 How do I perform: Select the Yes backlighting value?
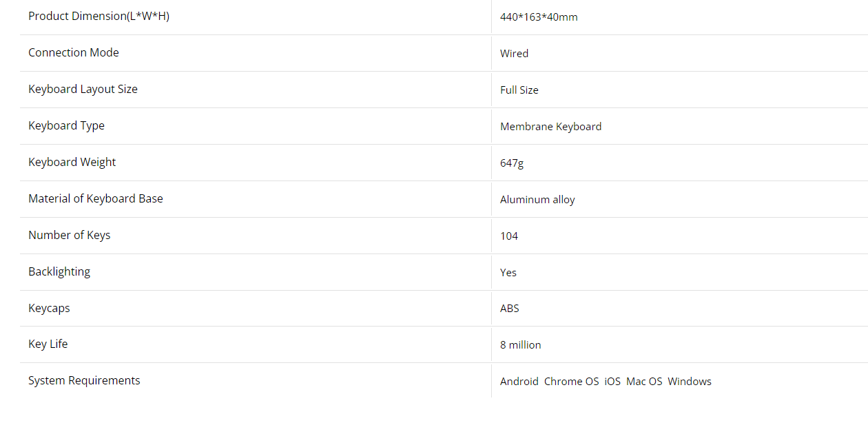[x=508, y=273]
